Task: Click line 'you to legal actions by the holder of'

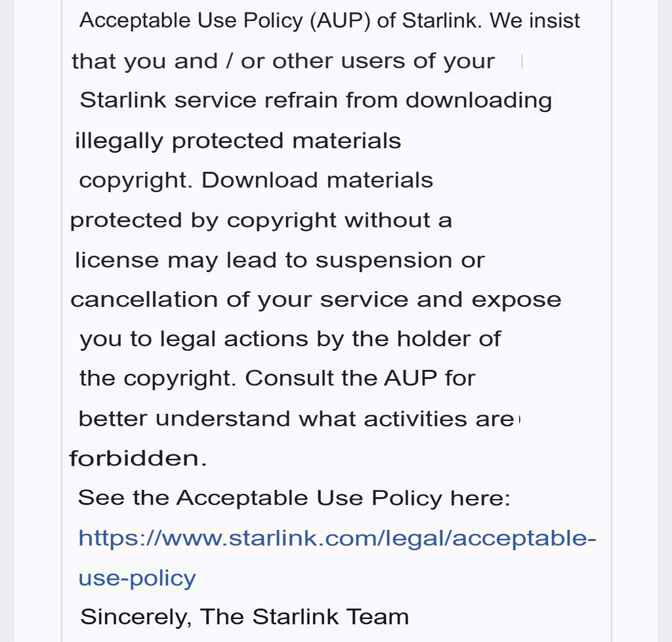Action: [290, 339]
